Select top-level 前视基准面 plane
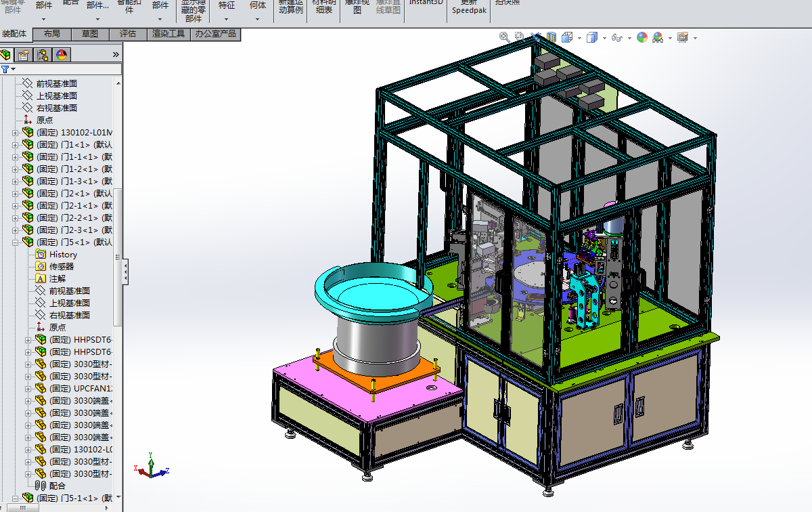812x512 pixels. point(57,83)
